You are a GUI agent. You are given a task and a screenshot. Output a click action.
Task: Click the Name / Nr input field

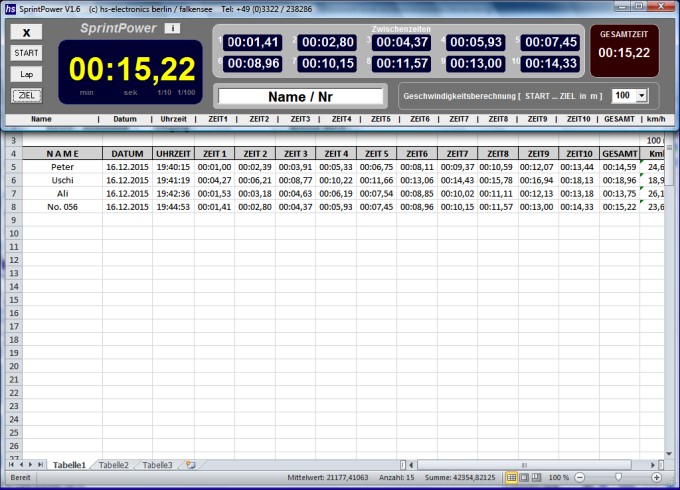tap(301, 97)
